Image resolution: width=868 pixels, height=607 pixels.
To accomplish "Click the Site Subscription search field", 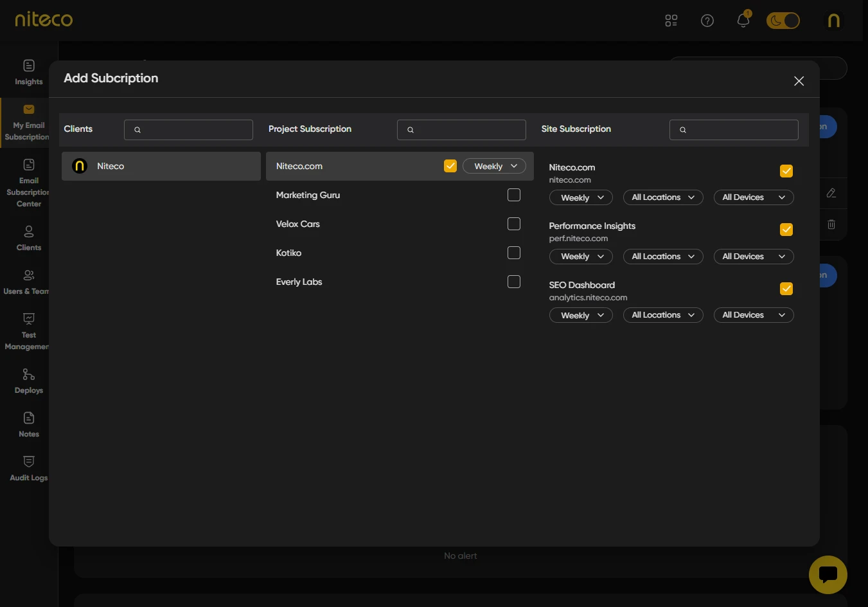I will click(734, 130).
